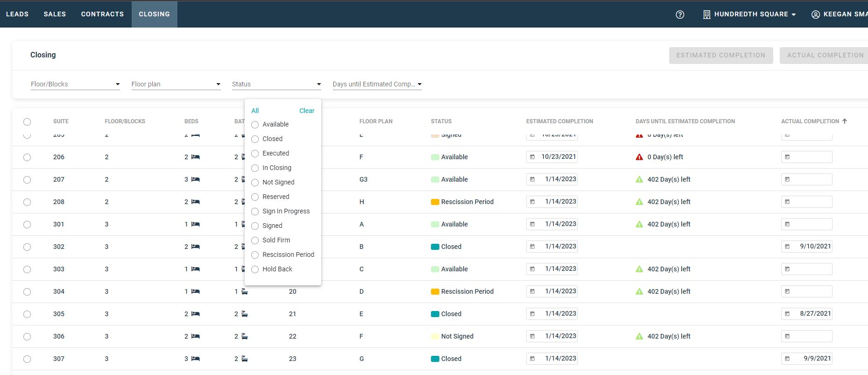Image resolution: width=868 pixels, height=375 pixels.
Task: Select the Sold Firm status radio option
Action: coord(255,241)
